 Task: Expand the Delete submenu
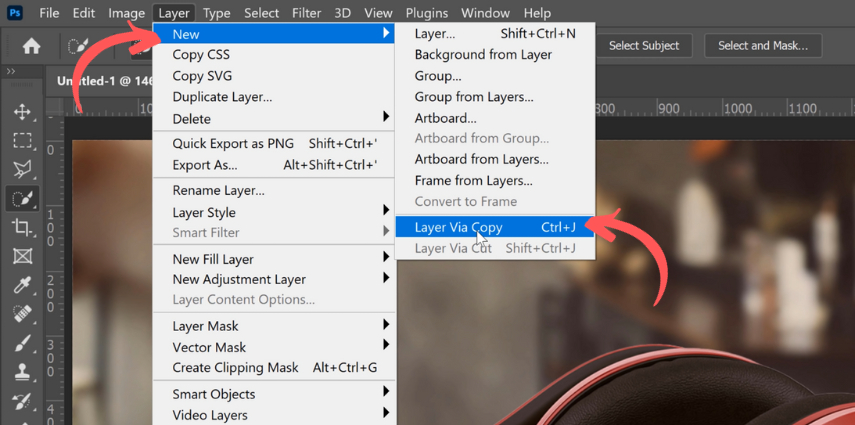click(274, 118)
